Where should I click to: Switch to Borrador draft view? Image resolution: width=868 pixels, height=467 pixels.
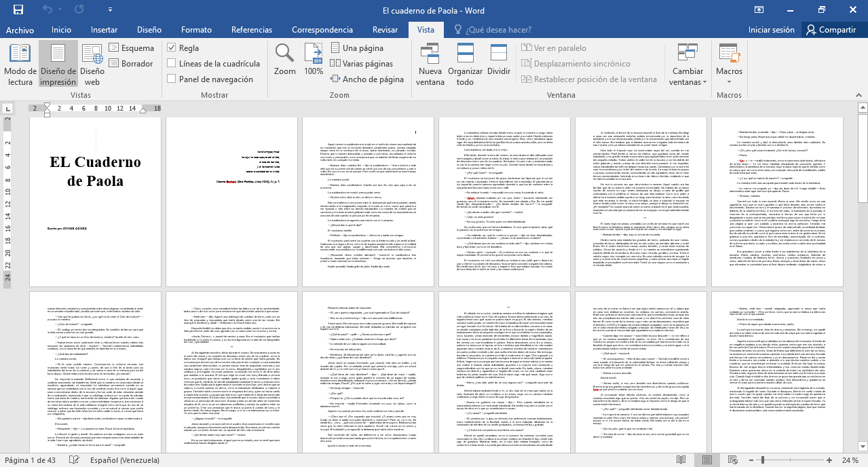(x=131, y=64)
